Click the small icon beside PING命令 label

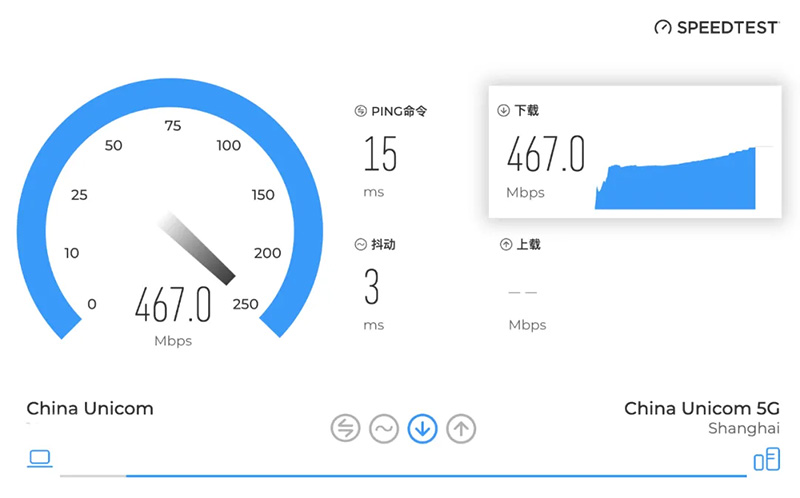click(361, 111)
